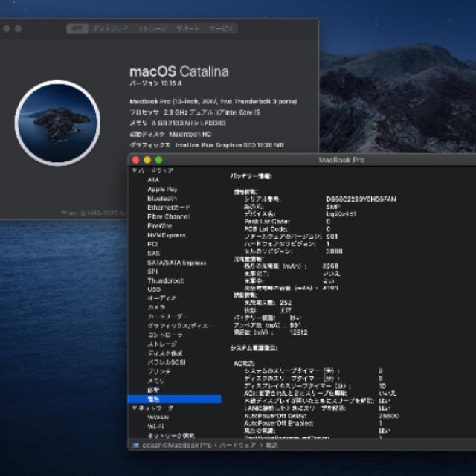Image resolution: width=476 pixels, height=476 pixels.
Task: Select SAS in the sidebar
Action: [x=154, y=253]
